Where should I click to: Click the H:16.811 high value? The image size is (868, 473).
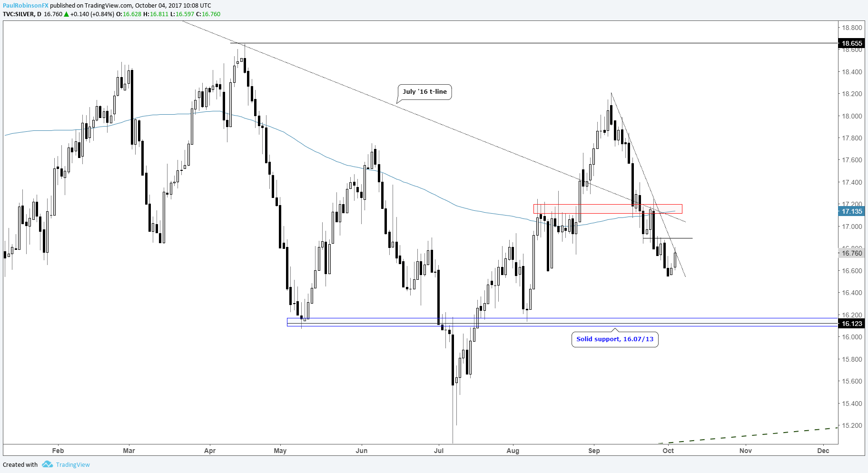click(156, 14)
